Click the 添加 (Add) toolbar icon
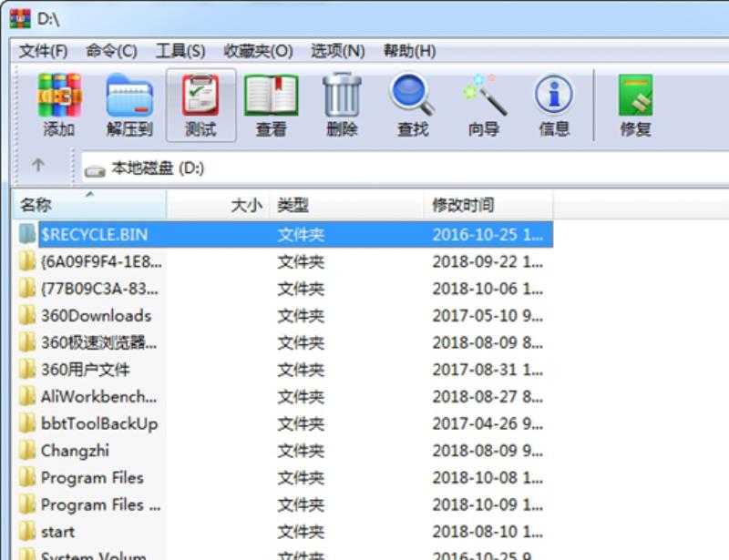Image resolution: width=729 pixels, height=560 pixels. tap(59, 96)
